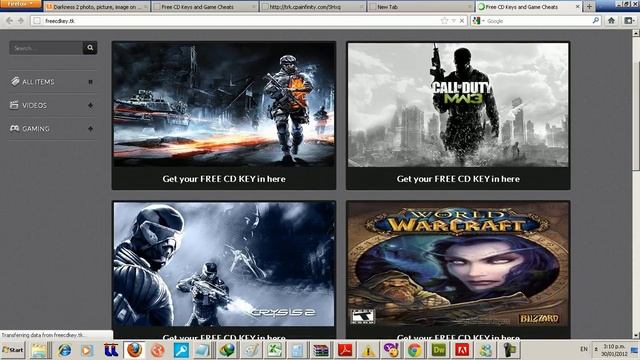
Task: Open the Crysis 2 game thumbnail
Action: (x=224, y=264)
